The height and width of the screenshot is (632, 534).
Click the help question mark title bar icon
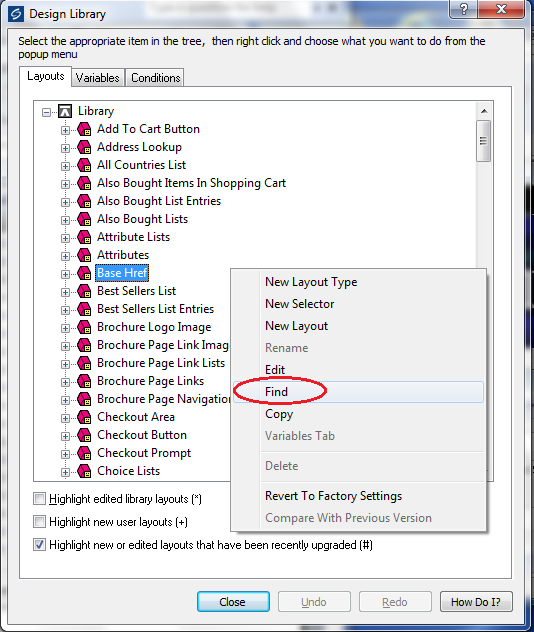[463, 9]
